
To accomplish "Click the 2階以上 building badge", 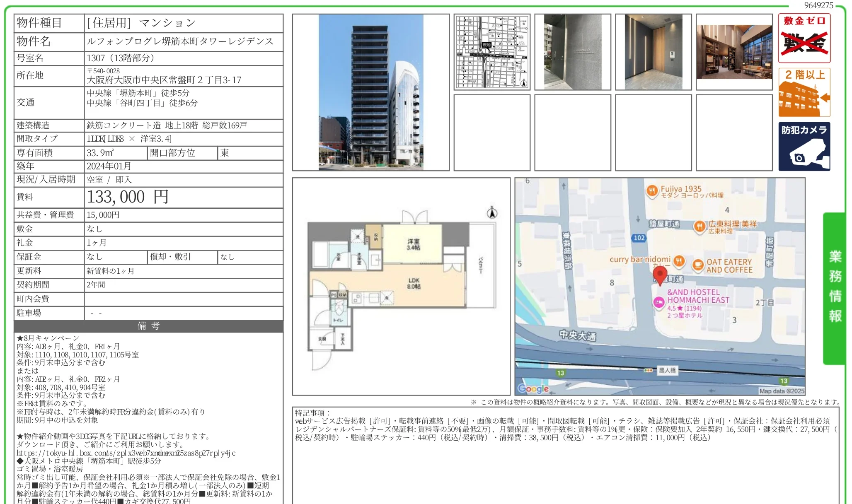I will click(x=804, y=92).
